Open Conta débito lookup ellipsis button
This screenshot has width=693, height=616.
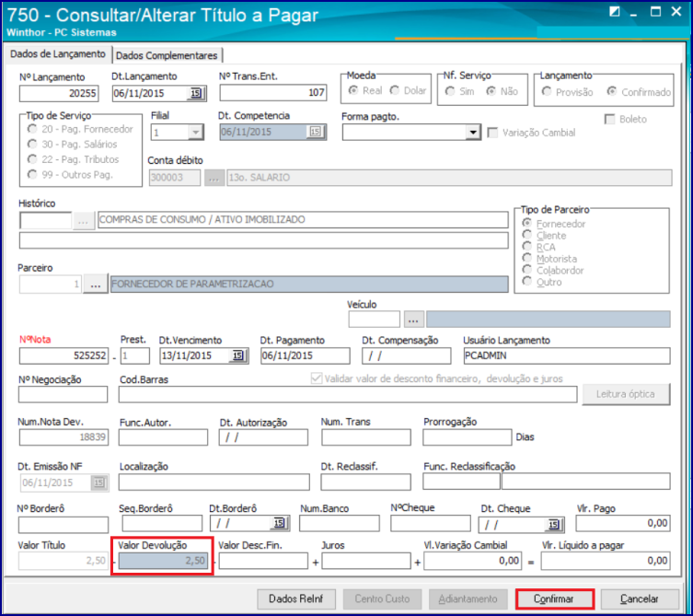[x=214, y=178]
